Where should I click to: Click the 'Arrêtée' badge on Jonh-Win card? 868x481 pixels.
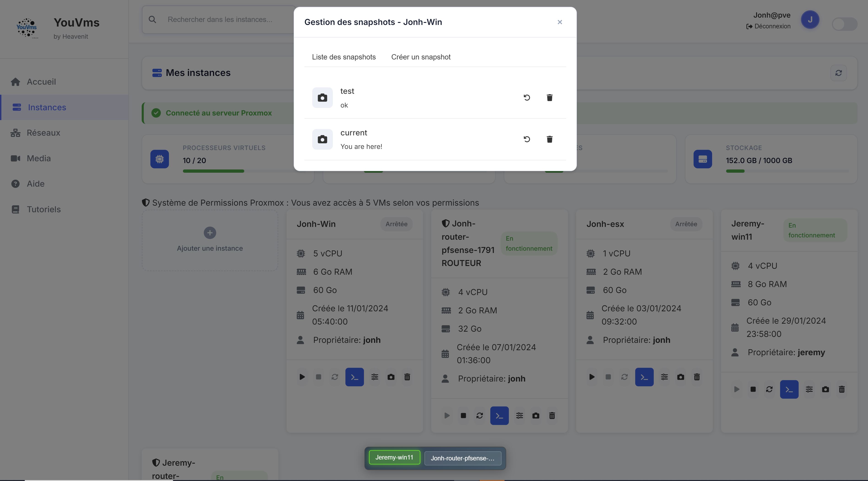pos(397,224)
